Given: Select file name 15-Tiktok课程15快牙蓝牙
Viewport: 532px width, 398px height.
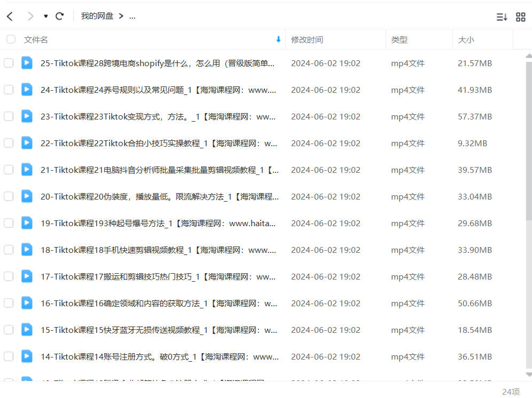Looking at the screenshot, I should tap(159, 331).
